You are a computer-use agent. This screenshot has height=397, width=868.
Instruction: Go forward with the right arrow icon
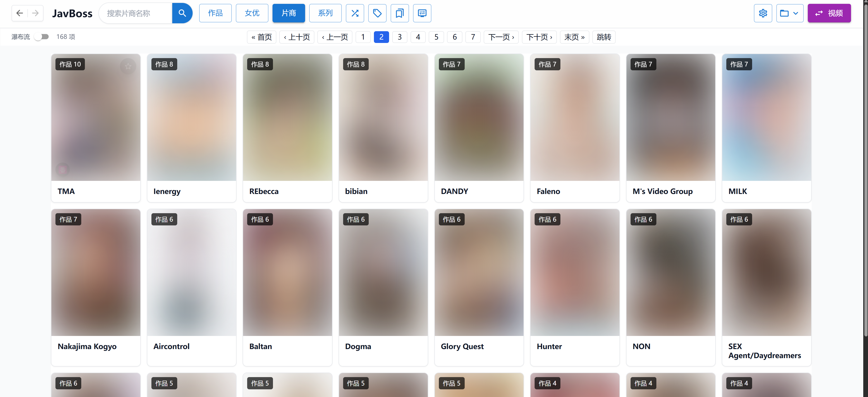tap(35, 13)
